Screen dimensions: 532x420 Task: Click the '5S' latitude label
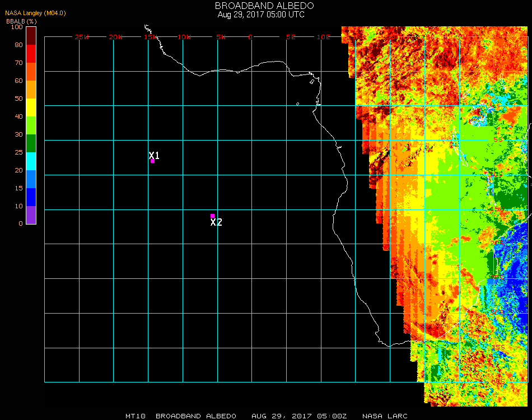[x=498, y=139]
